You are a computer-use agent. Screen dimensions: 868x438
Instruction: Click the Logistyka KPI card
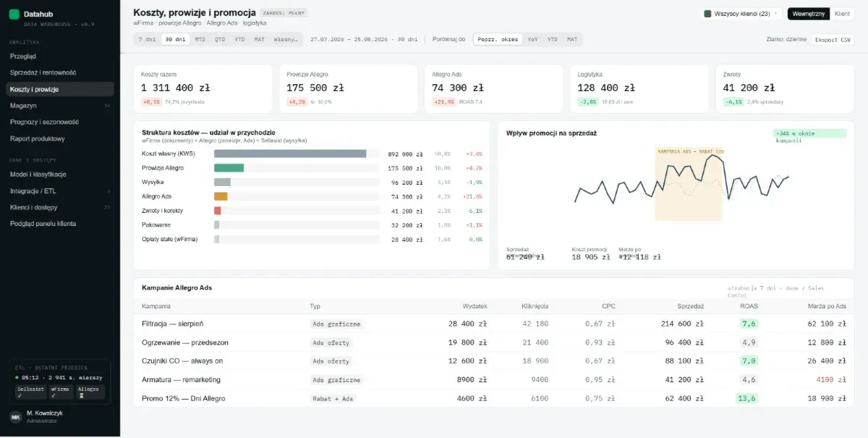(639, 89)
